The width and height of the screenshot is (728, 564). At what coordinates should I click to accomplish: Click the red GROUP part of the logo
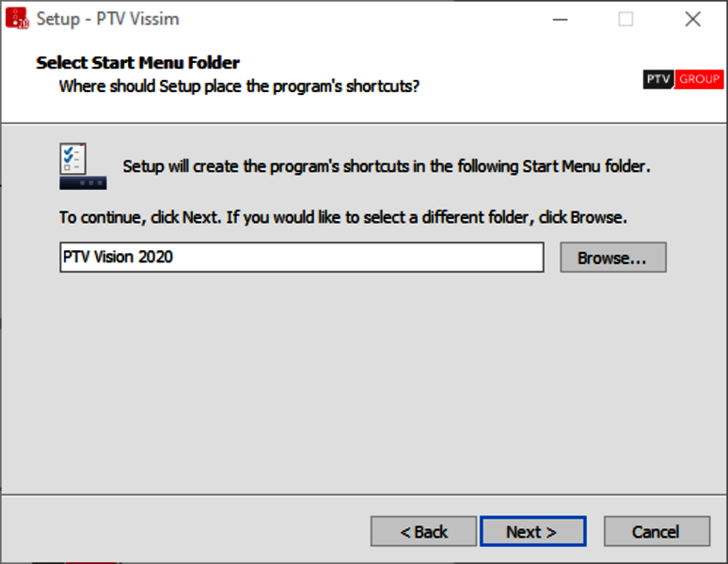[x=699, y=79]
